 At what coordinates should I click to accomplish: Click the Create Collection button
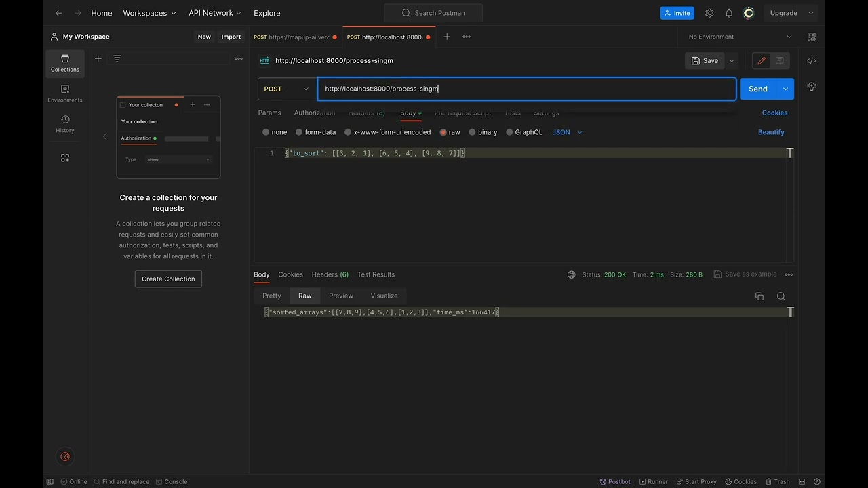pyautogui.click(x=168, y=279)
